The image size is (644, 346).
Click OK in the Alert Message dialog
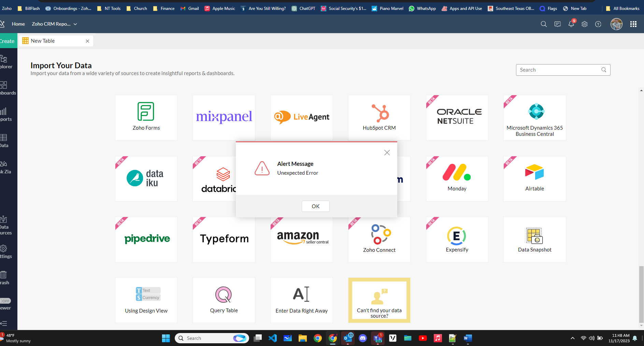point(315,206)
